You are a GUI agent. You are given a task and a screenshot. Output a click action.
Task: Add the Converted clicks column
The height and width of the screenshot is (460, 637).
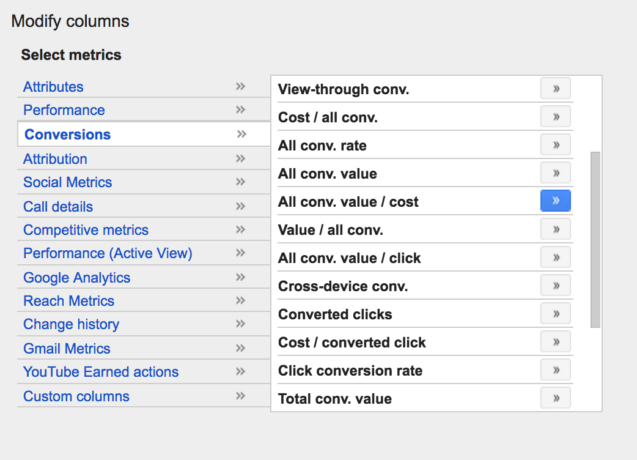coord(555,314)
